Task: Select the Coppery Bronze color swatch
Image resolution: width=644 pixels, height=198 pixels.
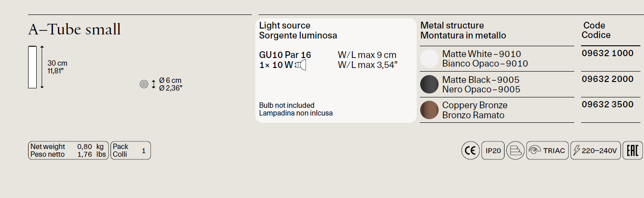Action: coord(429,110)
